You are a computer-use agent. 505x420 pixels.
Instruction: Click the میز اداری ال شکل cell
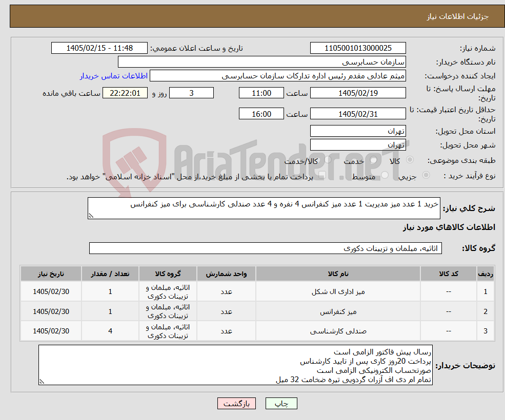click(x=338, y=291)
